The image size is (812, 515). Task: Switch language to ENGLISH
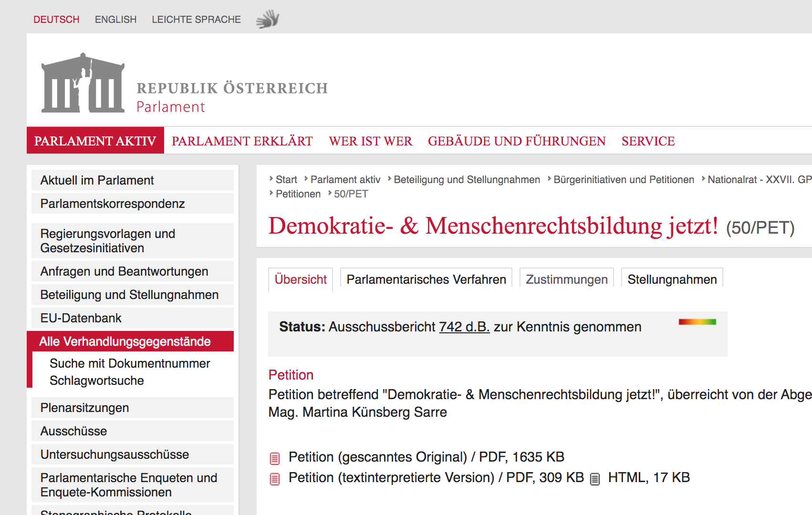point(115,19)
